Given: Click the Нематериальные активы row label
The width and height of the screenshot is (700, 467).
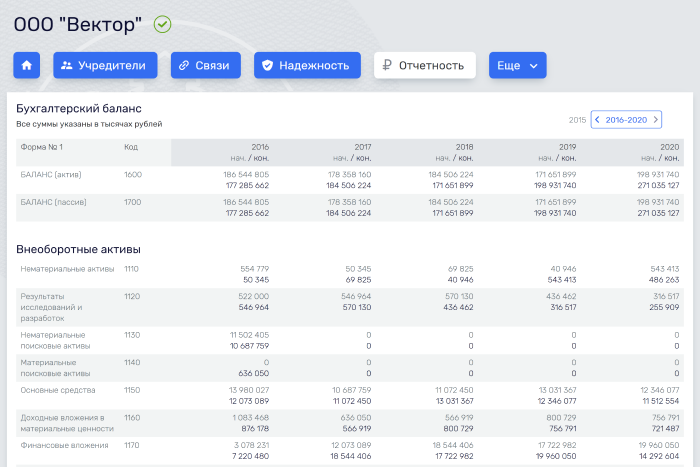Looking at the screenshot, I should pos(67,269).
